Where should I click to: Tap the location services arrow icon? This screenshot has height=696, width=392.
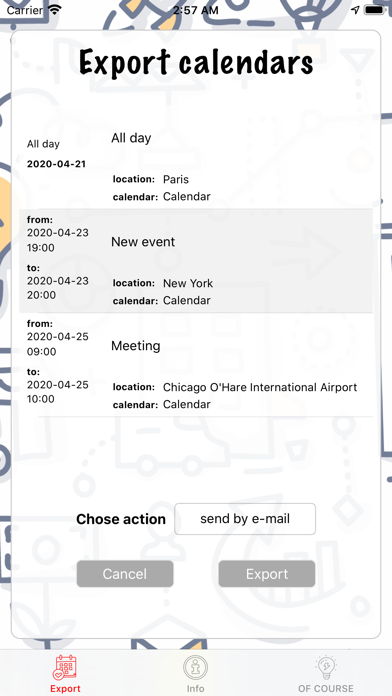[x=355, y=10]
